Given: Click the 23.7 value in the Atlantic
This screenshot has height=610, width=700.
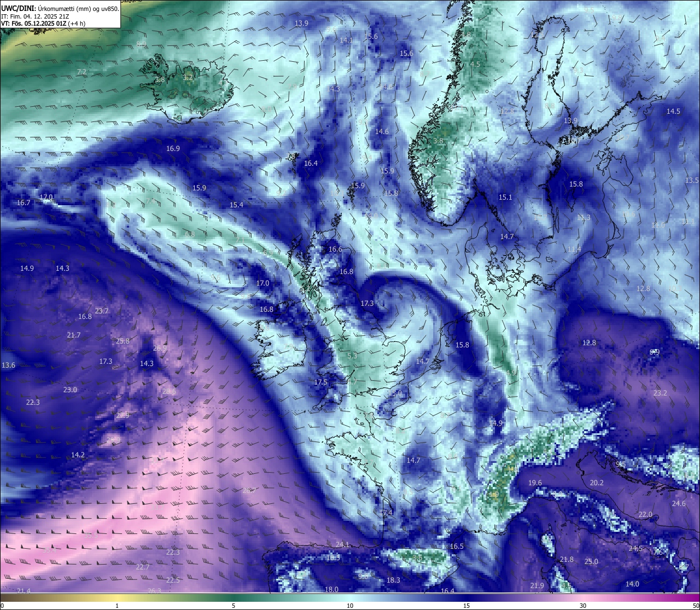Looking at the screenshot, I should coord(102,311).
